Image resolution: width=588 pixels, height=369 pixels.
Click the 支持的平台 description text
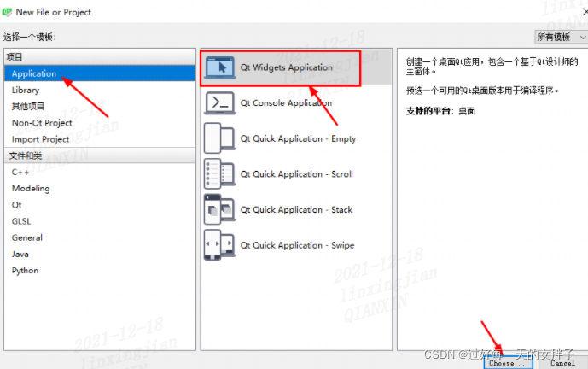tap(440, 111)
